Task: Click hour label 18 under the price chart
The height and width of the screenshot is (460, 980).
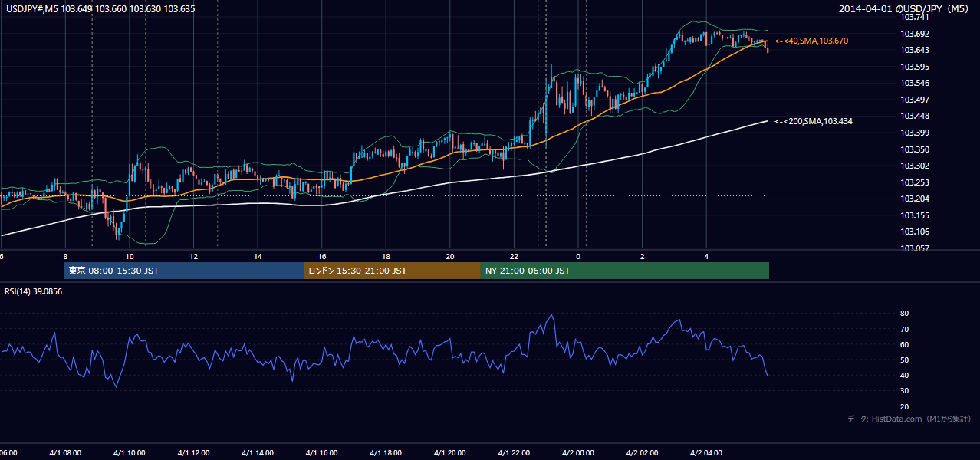Action: (386, 256)
